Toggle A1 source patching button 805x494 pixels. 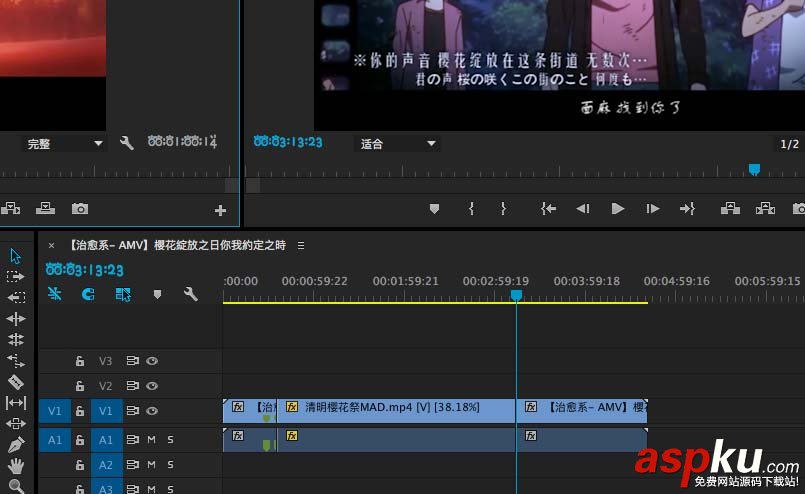pos(55,440)
